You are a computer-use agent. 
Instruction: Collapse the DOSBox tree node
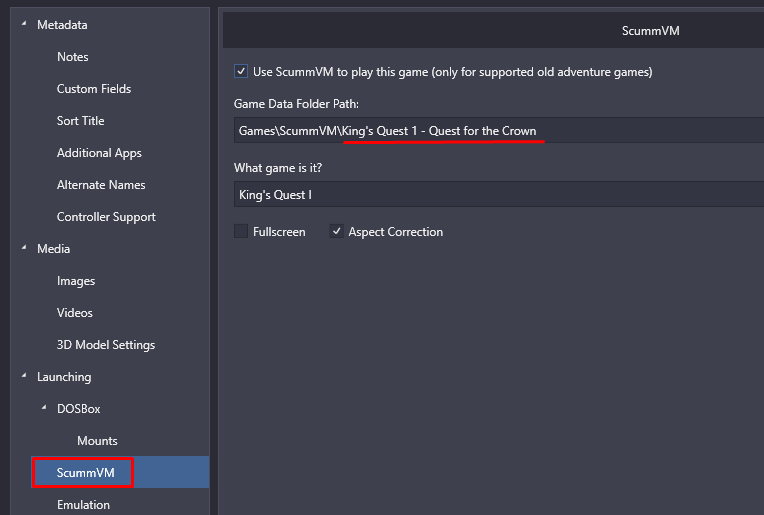pyautogui.click(x=44, y=408)
